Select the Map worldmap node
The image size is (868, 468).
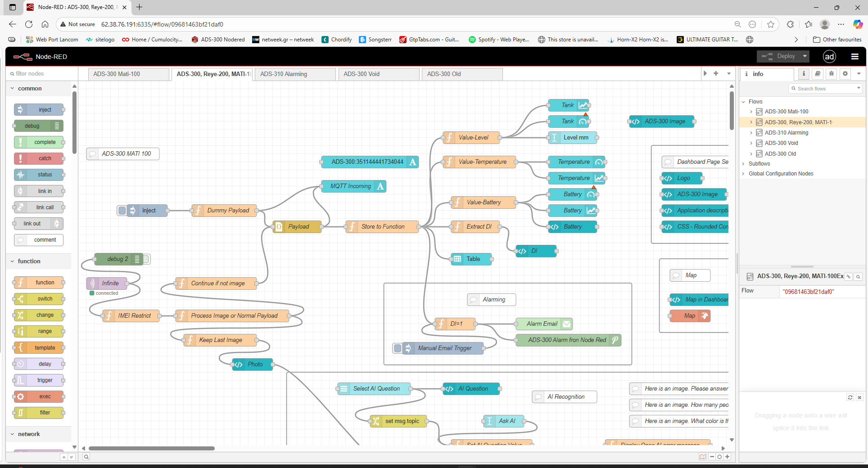click(690, 316)
